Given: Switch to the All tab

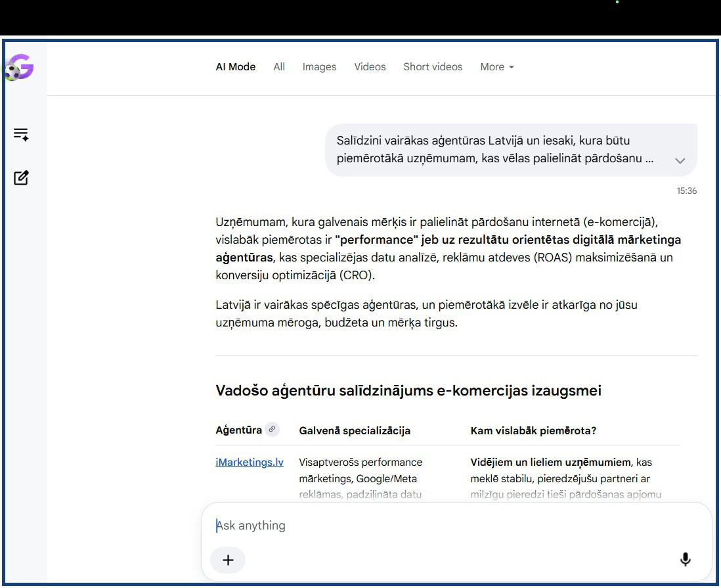Looking at the screenshot, I should (x=279, y=67).
